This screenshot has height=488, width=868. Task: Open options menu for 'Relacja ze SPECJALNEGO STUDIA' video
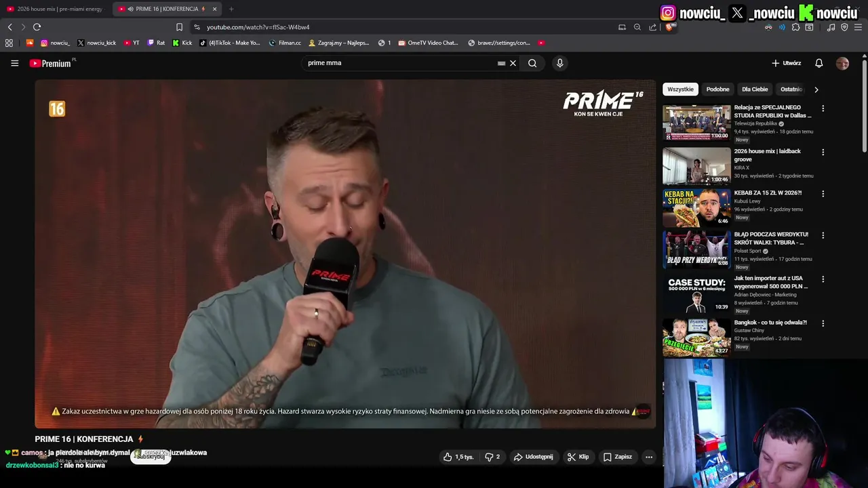[823, 108]
